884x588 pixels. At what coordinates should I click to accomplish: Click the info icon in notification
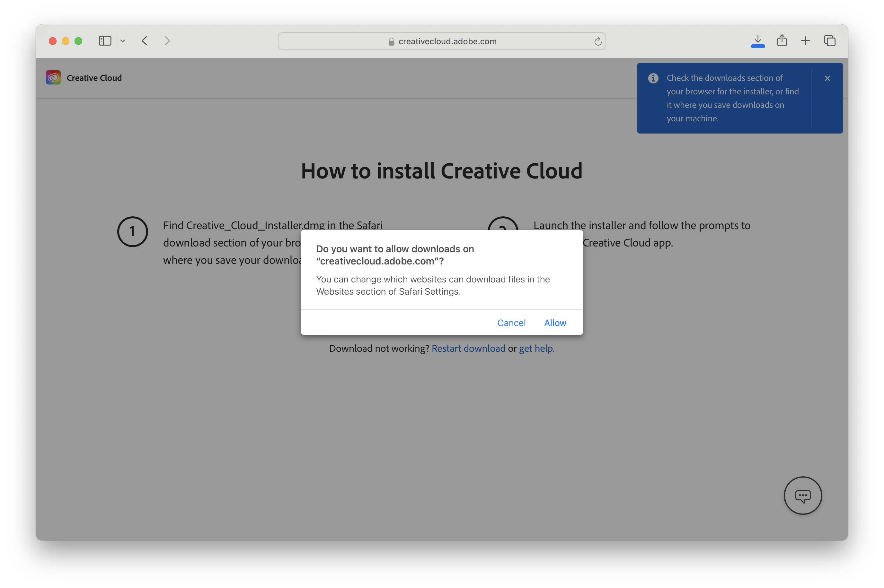pyautogui.click(x=653, y=78)
